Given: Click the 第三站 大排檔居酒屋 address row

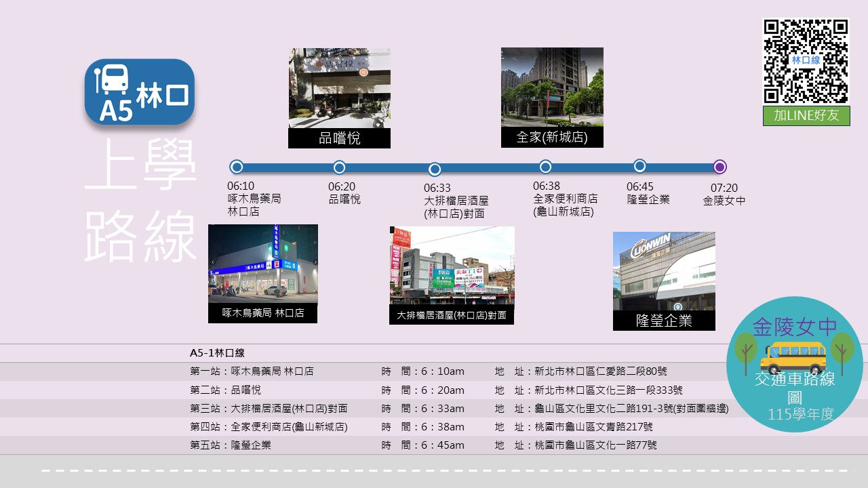Looking at the screenshot, I should point(434,408).
